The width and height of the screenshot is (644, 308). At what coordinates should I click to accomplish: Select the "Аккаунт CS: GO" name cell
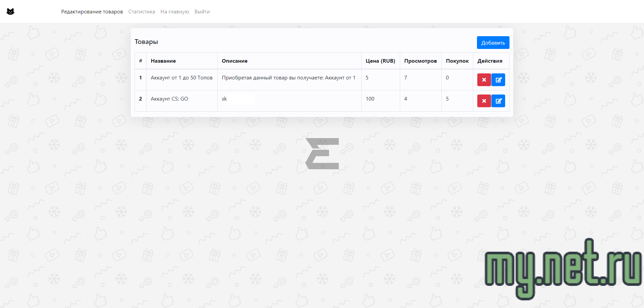click(x=169, y=99)
